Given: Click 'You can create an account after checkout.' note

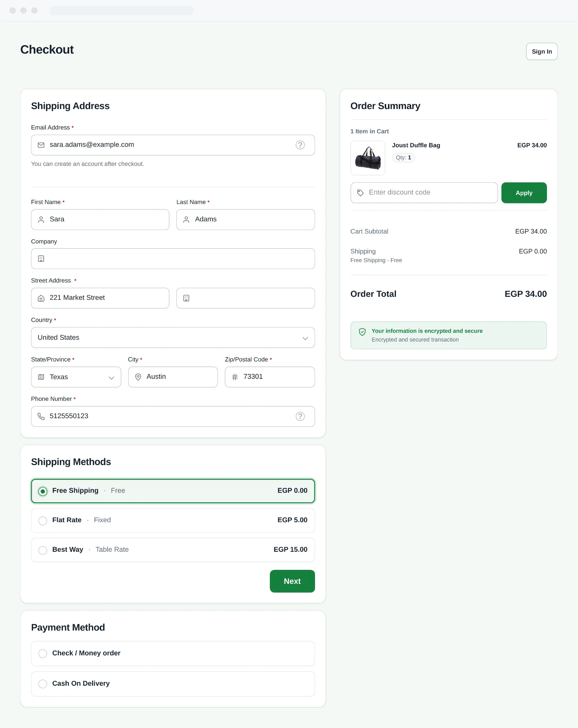Looking at the screenshot, I should [87, 164].
